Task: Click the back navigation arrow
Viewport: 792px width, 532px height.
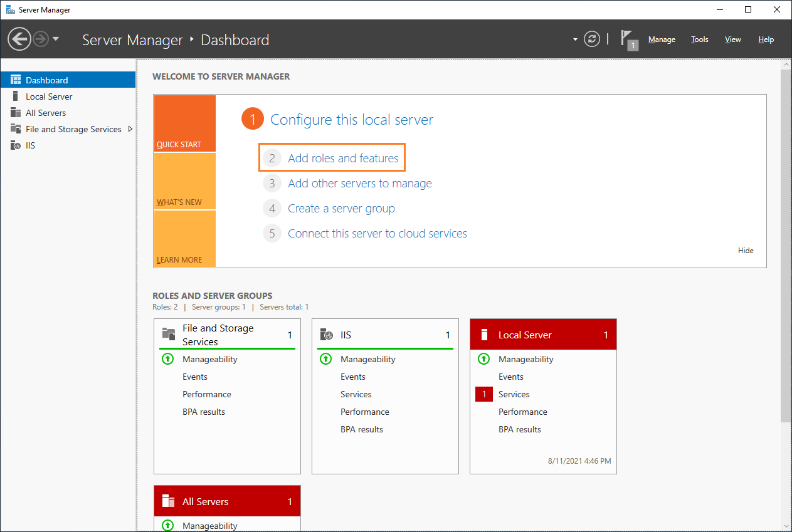Action: pyautogui.click(x=19, y=39)
